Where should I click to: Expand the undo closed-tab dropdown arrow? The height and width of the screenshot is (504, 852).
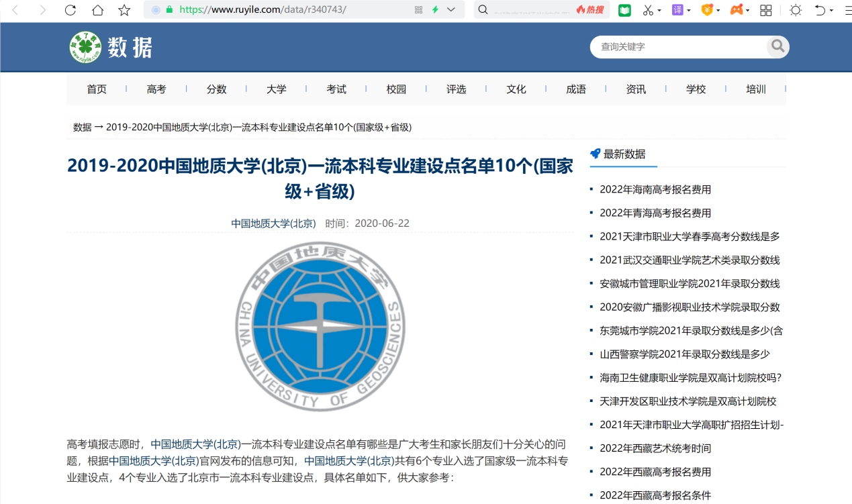pyautogui.click(x=831, y=10)
